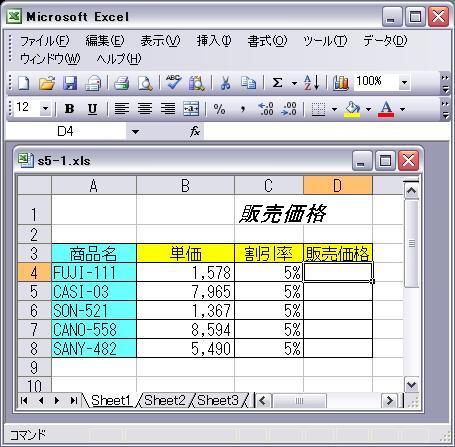
Task: Click the Copy icon
Action: tap(248, 83)
